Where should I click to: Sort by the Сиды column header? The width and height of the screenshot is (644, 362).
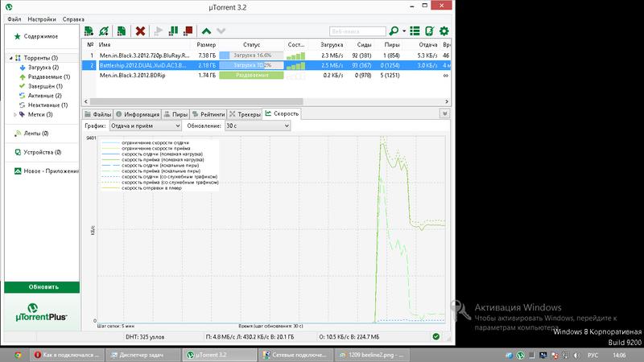coord(360,45)
